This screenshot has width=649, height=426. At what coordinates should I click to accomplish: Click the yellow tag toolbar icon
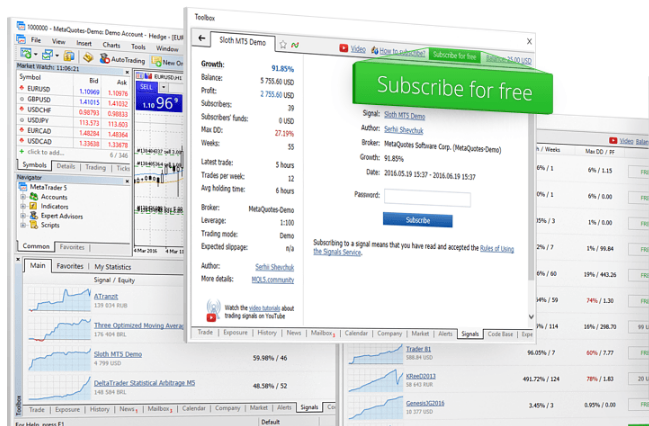click(x=88, y=58)
